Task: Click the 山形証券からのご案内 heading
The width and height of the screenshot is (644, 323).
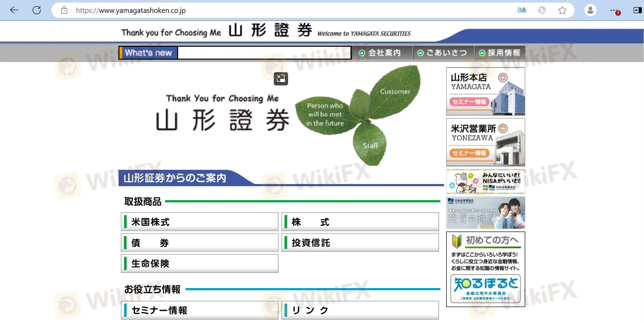Action: [x=175, y=178]
